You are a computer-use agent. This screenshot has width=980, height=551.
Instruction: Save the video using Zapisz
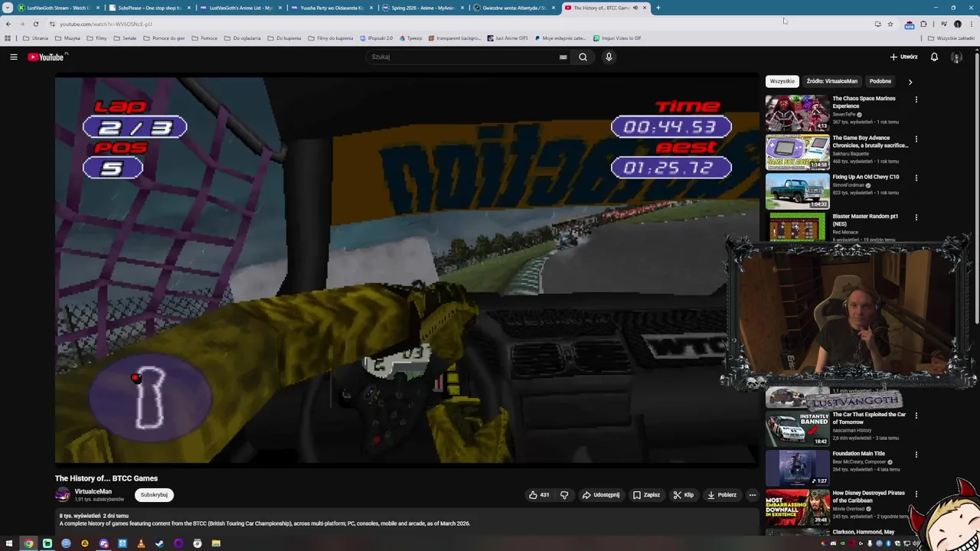tap(646, 495)
